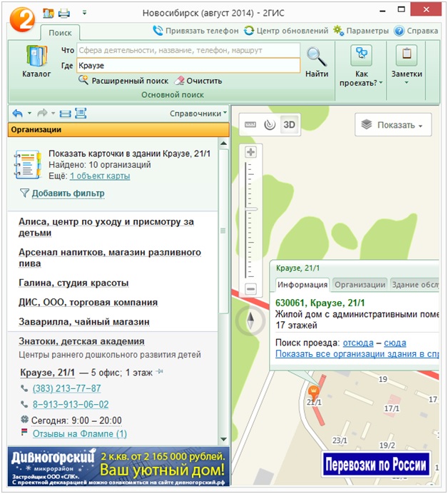
Task: Click the Перевозки по России map ad
Action: tap(376, 465)
